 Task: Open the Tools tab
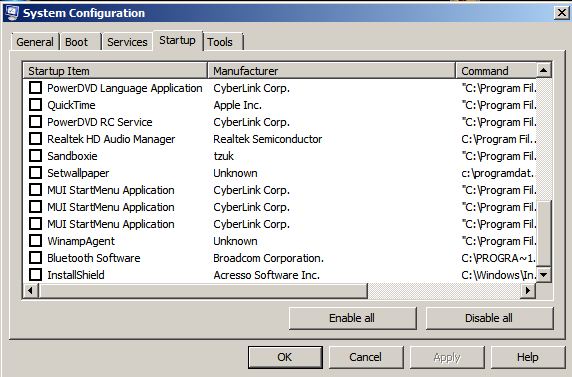[223, 42]
